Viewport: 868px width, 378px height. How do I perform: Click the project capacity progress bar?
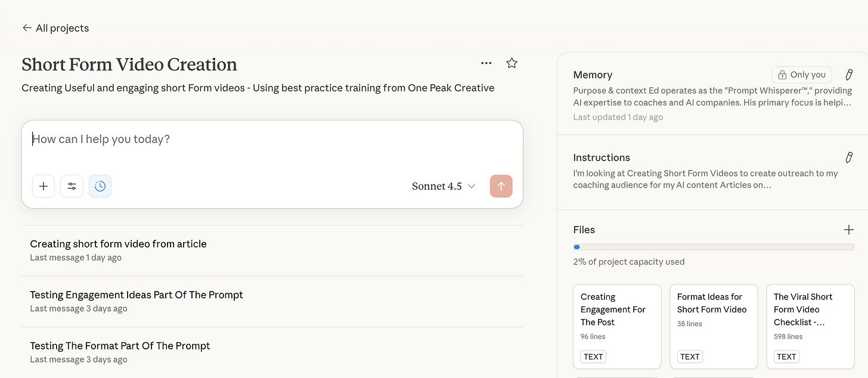(x=713, y=247)
